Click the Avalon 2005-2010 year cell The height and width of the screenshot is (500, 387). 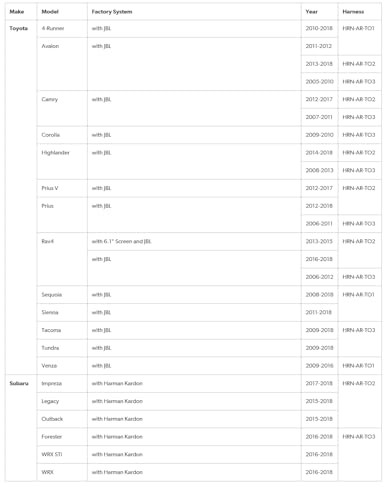pos(320,82)
